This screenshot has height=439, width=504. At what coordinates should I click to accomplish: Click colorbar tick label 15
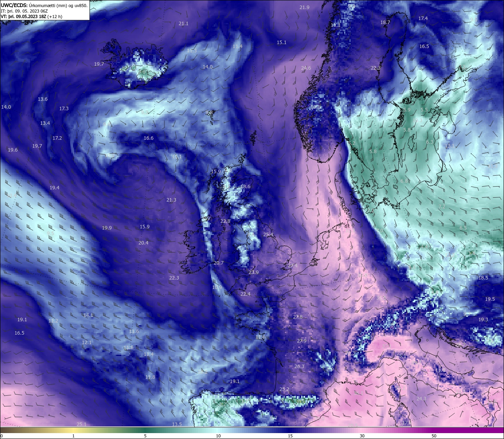click(x=290, y=436)
